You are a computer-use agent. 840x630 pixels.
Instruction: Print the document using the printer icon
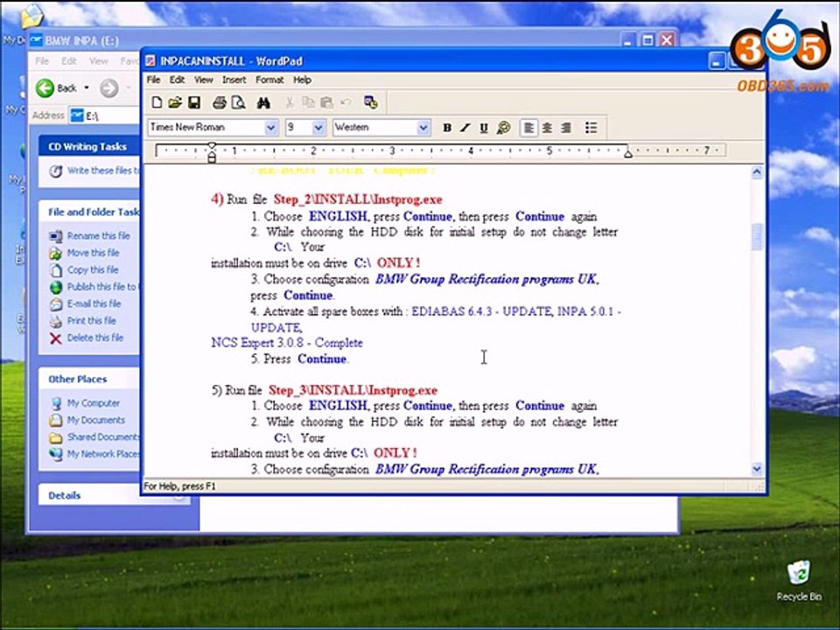click(x=220, y=102)
